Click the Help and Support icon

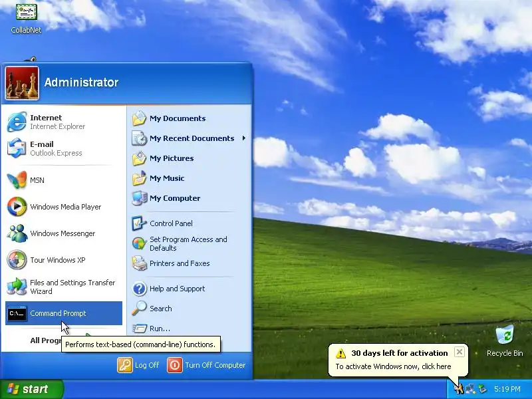(139, 289)
